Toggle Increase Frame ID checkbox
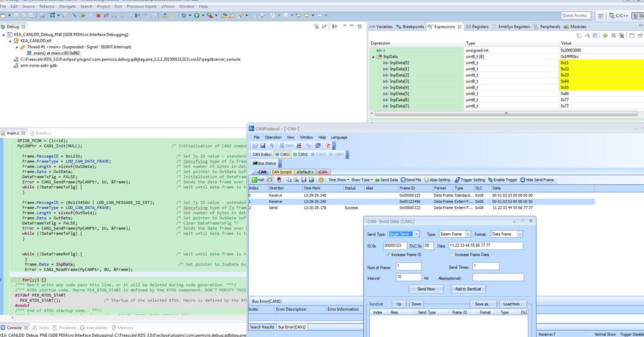The height and width of the screenshot is (337, 644). 389,255
